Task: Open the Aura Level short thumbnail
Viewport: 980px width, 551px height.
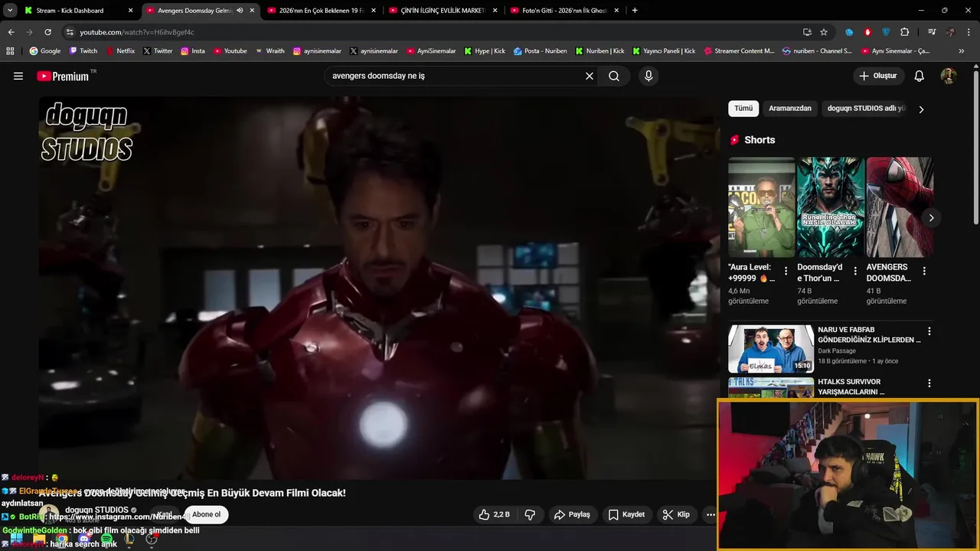Action: 762,207
